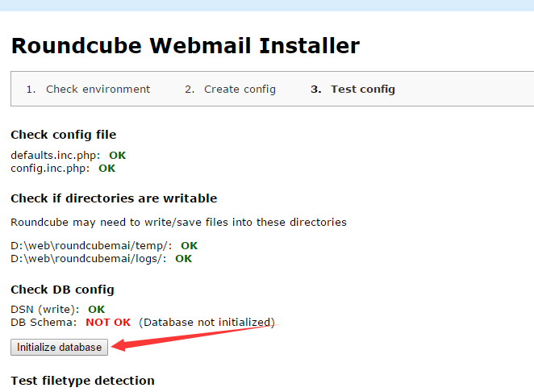Click the Roundcube Webmail Installer title
The width and height of the screenshot is (534, 392).
pos(186,46)
